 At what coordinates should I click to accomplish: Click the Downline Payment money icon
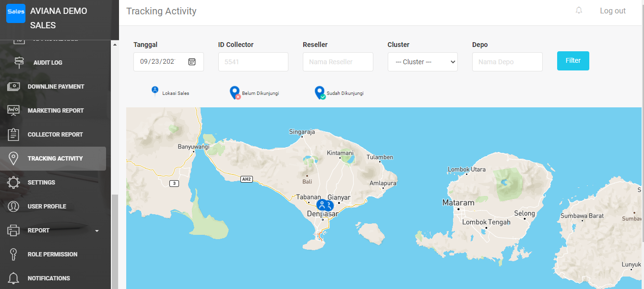click(13, 87)
